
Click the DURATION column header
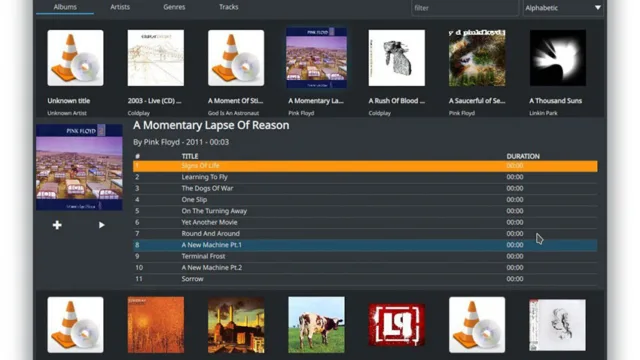[523, 156]
